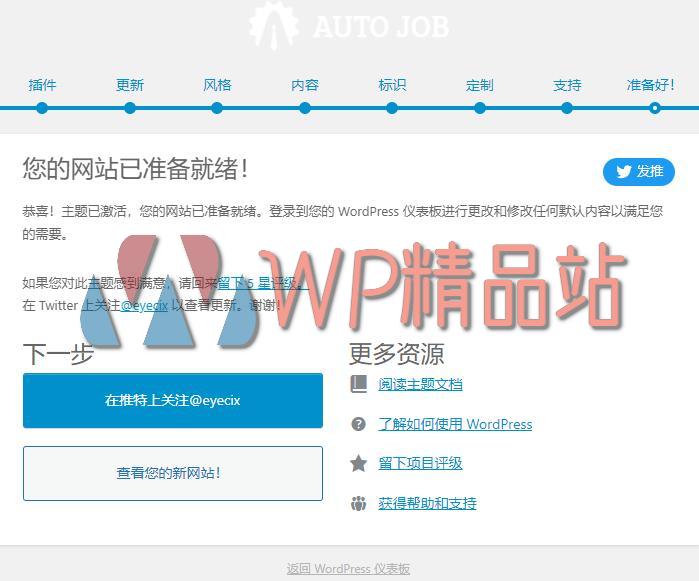Open 了解如何使用 WordPress link

(x=455, y=424)
